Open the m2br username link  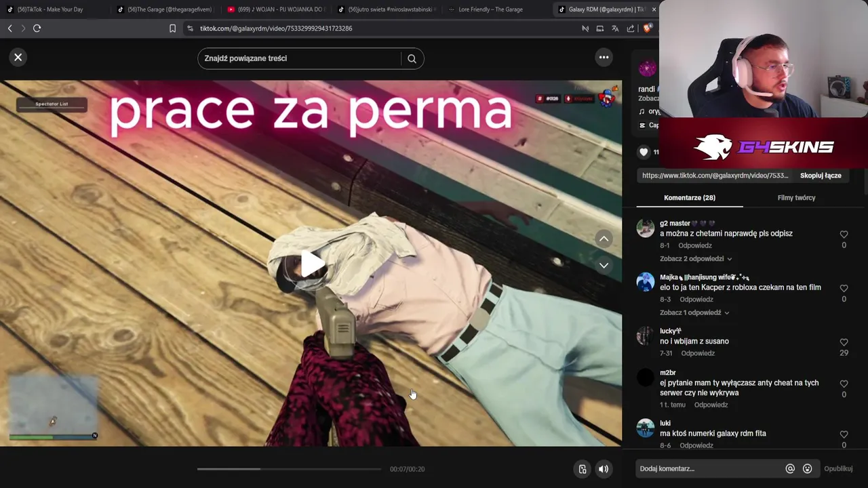tap(668, 373)
